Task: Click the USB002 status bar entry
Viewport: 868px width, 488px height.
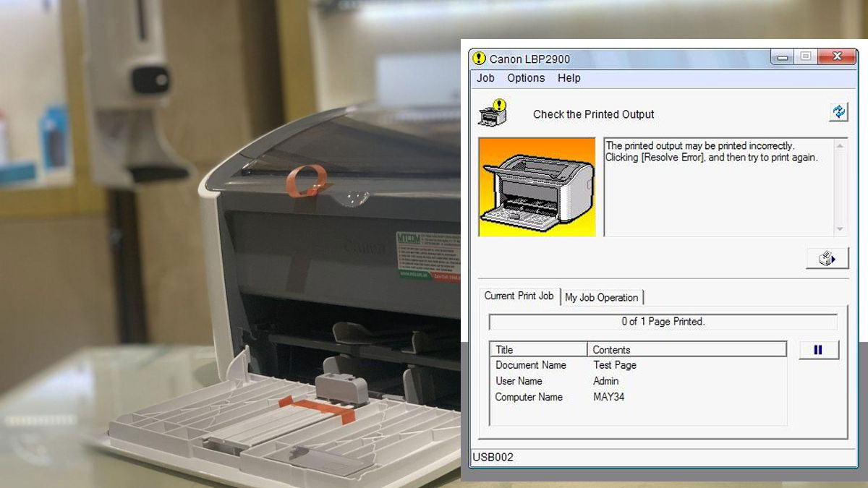Action: click(x=493, y=457)
